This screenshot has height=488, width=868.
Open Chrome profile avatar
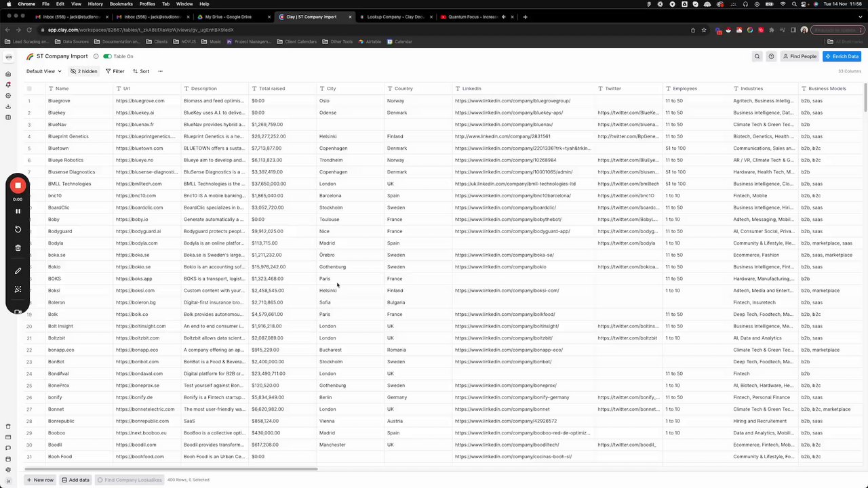click(804, 30)
